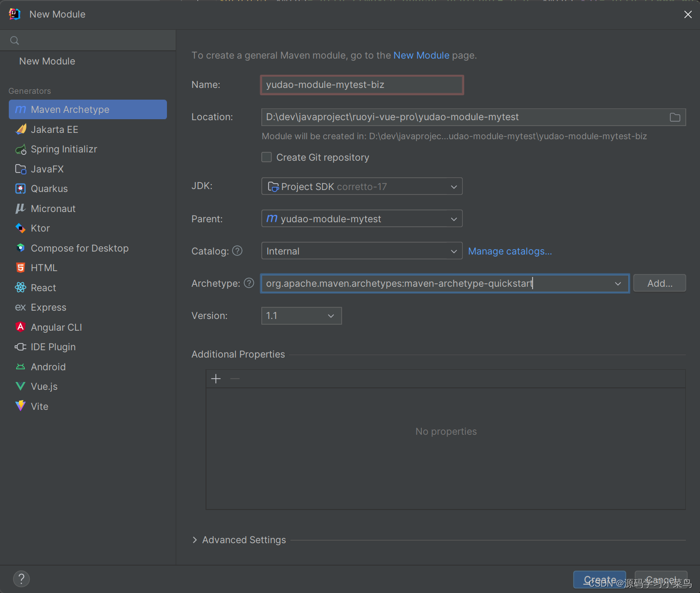
Task: Click the Cancel button
Action: point(661,579)
